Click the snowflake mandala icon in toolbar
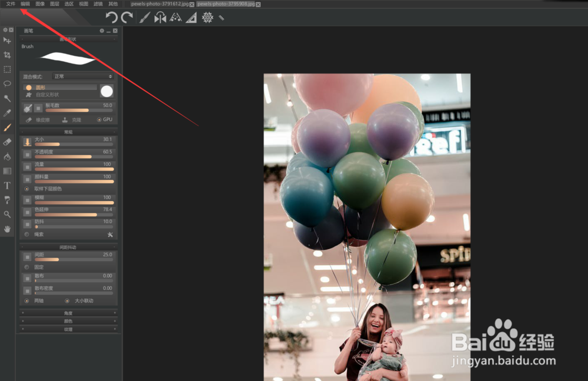 pyautogui.click(x=208, y=17)
